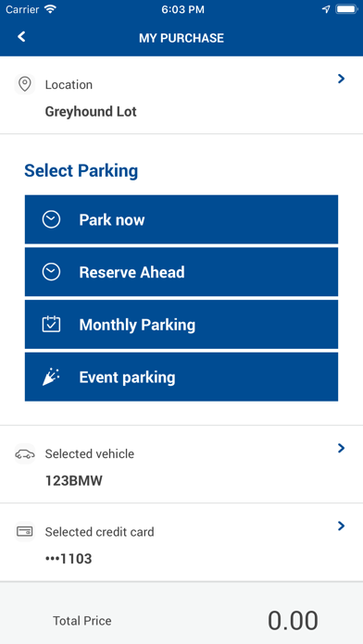Tap the location pin icon

click(25, 84)
